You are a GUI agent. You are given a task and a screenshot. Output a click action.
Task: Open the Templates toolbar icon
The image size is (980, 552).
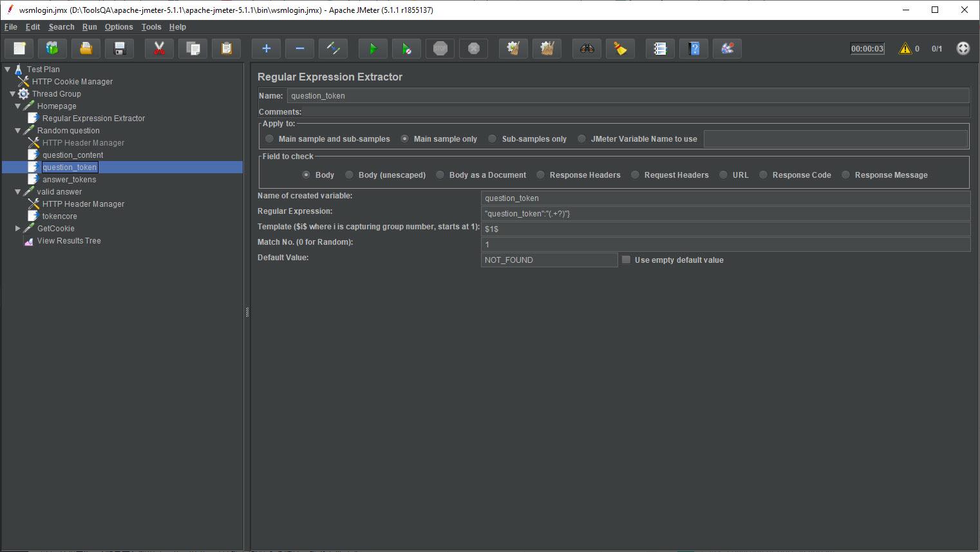pyautogui.click(x=53, y=48)
